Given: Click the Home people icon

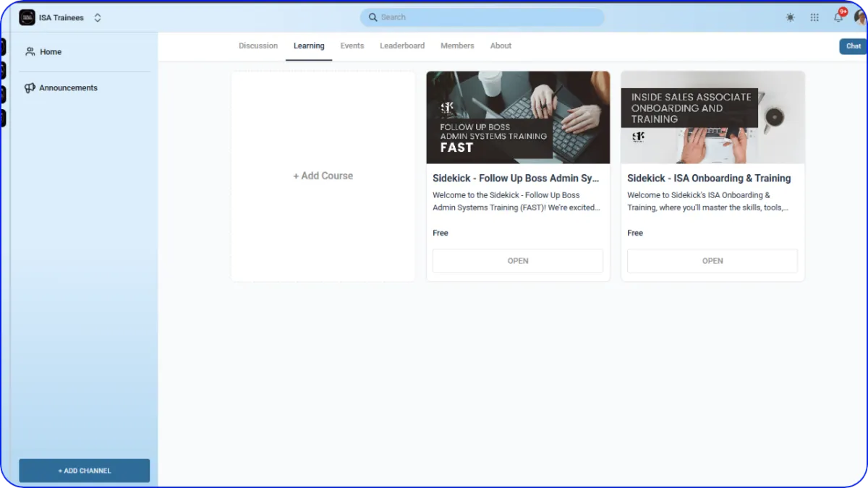Looking at the screenshot, I should 30,52.
